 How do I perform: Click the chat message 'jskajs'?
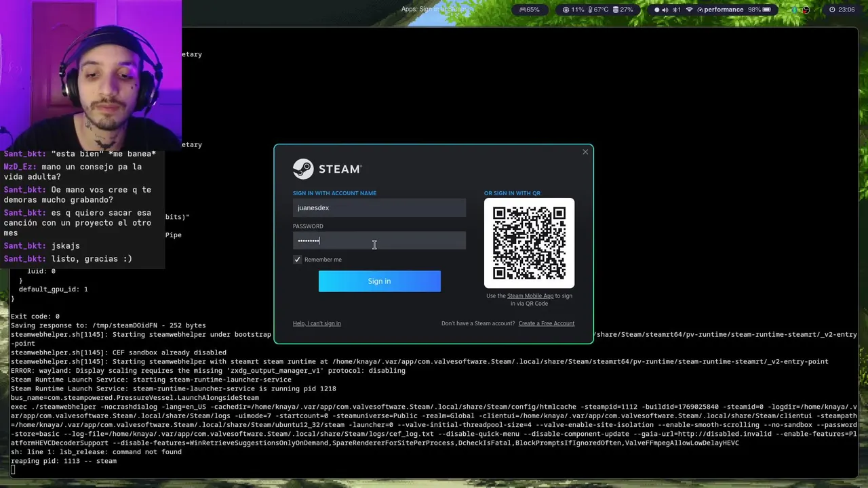[42, 245]
